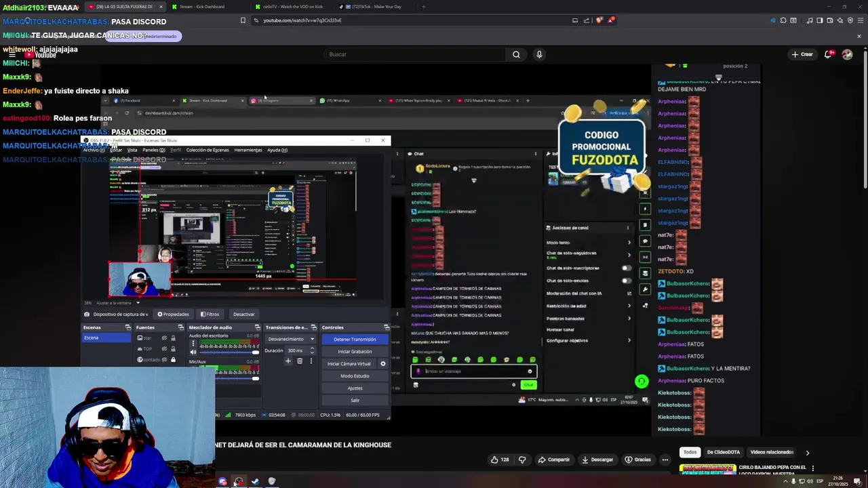Open the YouTube account avatar menu
The height and width of the screenshot is (488, 868).
point(847,54)
